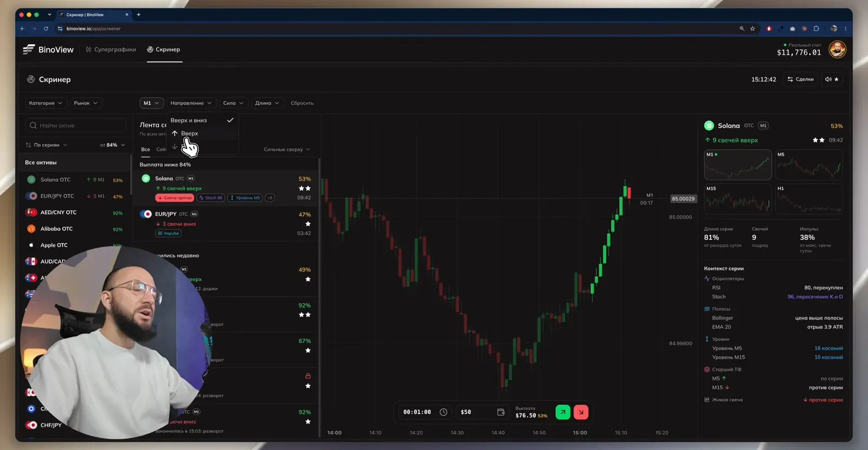The height and width of the screenshot is (450, 868).
Task: Click the "Stoch 96" indicator tag
Action: click(210, 198)
